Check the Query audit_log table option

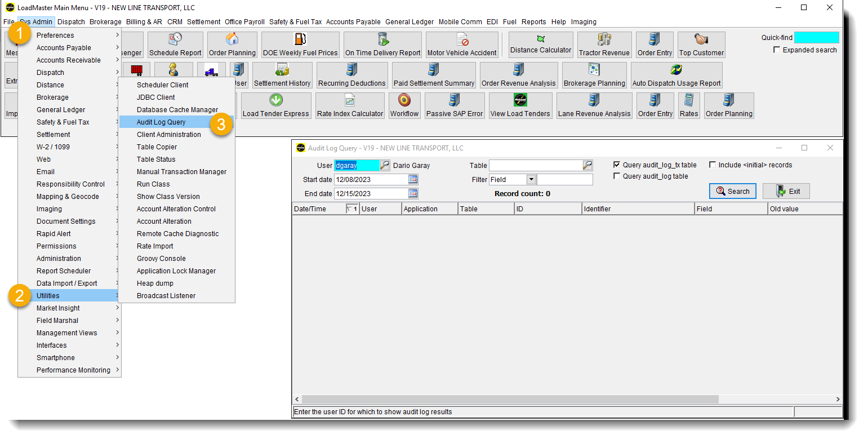(x=617, y=176)
